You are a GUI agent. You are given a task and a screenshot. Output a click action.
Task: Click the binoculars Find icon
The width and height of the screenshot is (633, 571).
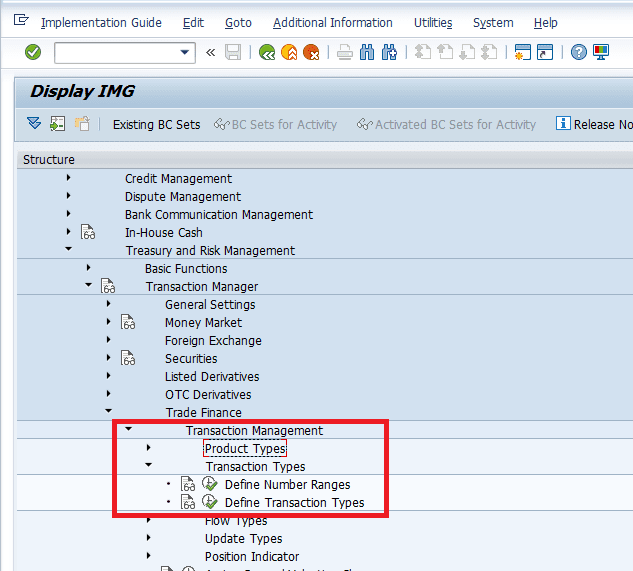click(x=367, y=52)
